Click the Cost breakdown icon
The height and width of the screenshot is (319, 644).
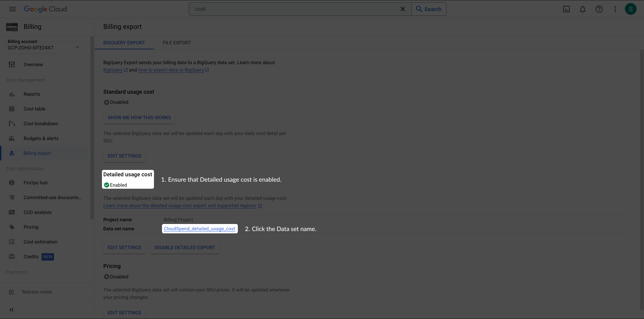coord(12,124)
